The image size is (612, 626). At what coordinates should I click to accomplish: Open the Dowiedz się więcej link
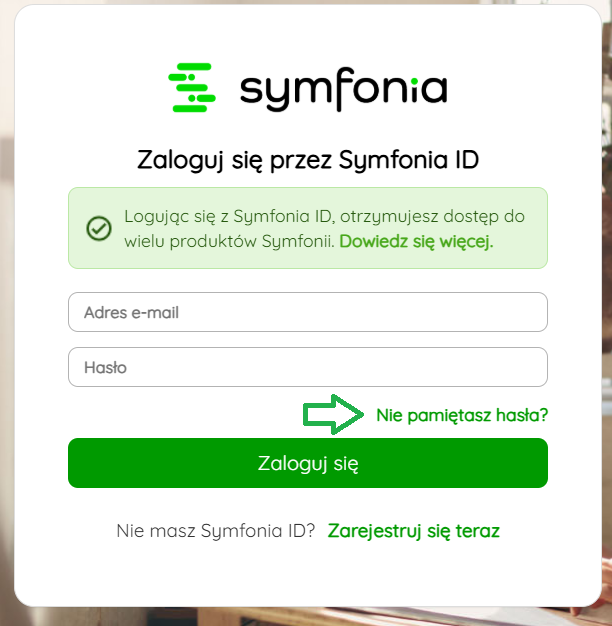click(x=416, y=241)
